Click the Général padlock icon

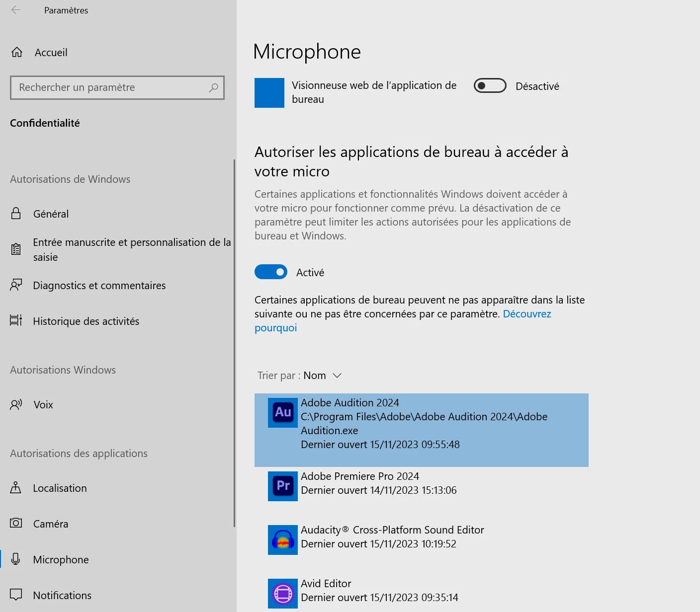click(x=16, y=214)
